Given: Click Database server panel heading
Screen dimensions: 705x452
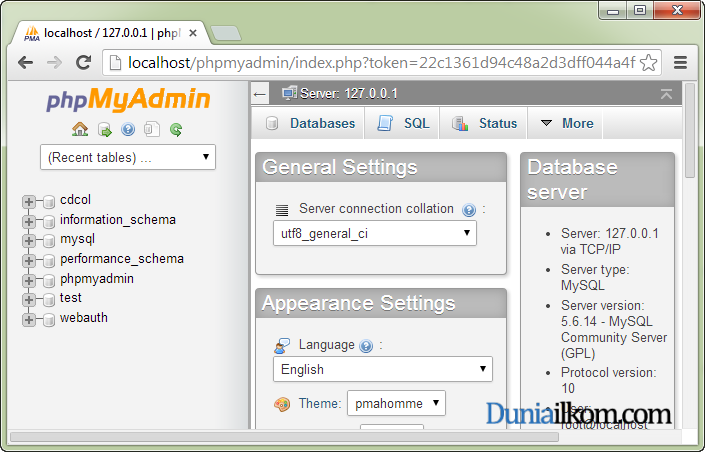Looking at the screenshot, I should click(x=572, y=179).
